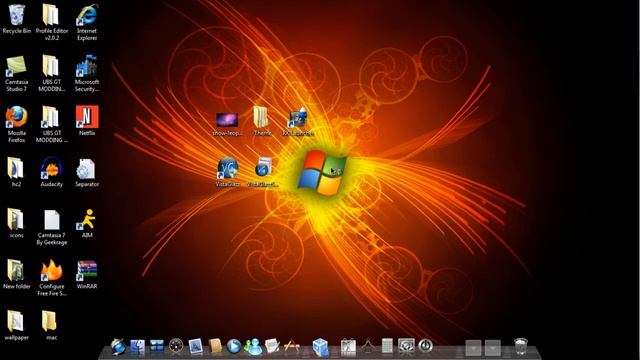Image resolution: width=640 pixels, height=360 pixels.
Task: Launch the RK Launcher shortcut
Action: 298,121
